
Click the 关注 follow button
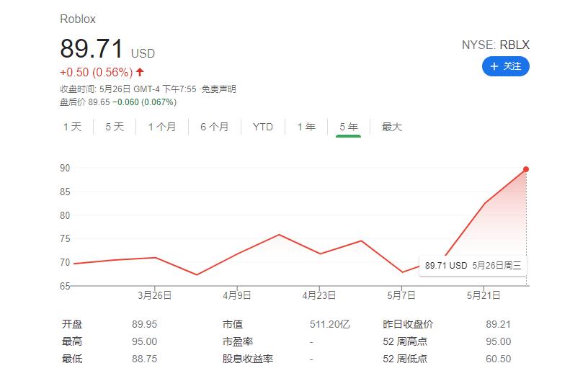(506, 66)
